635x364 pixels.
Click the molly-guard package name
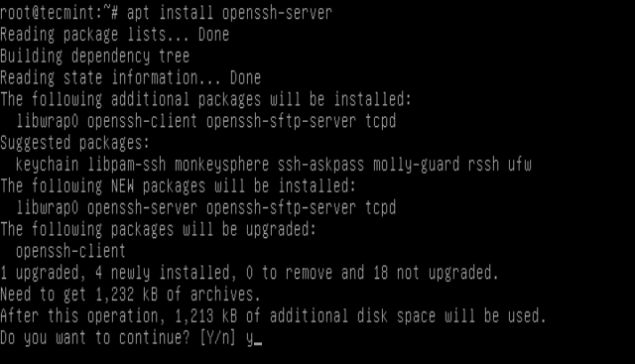[x=416, y=165]
